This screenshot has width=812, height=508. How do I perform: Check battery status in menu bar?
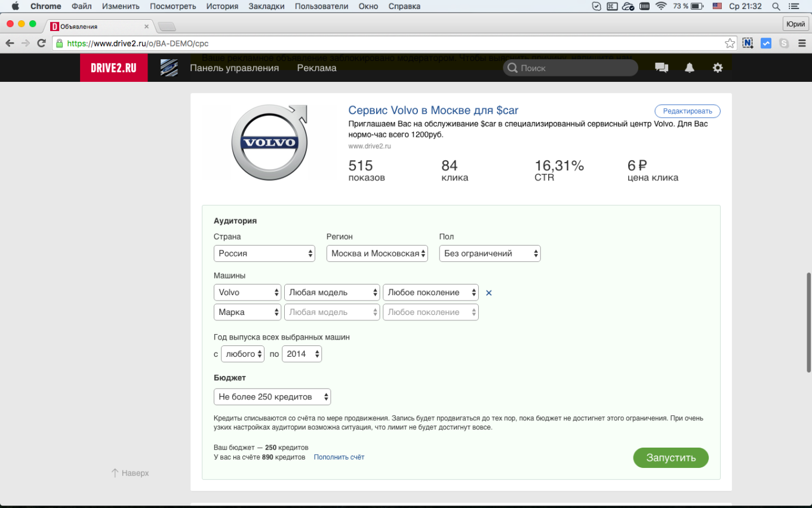pyautogui.click(x=688, y=6)
